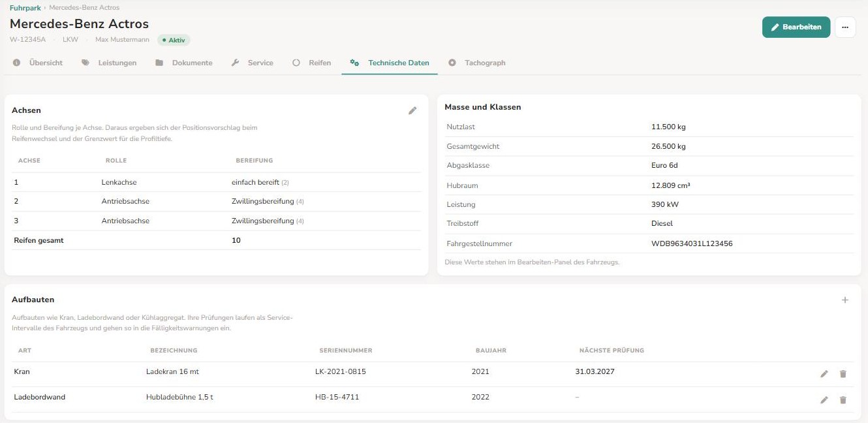Click Abgasklasse value Euro 6d
The height and width of the screenshot is (423, 868).
[x=664, y=165]
